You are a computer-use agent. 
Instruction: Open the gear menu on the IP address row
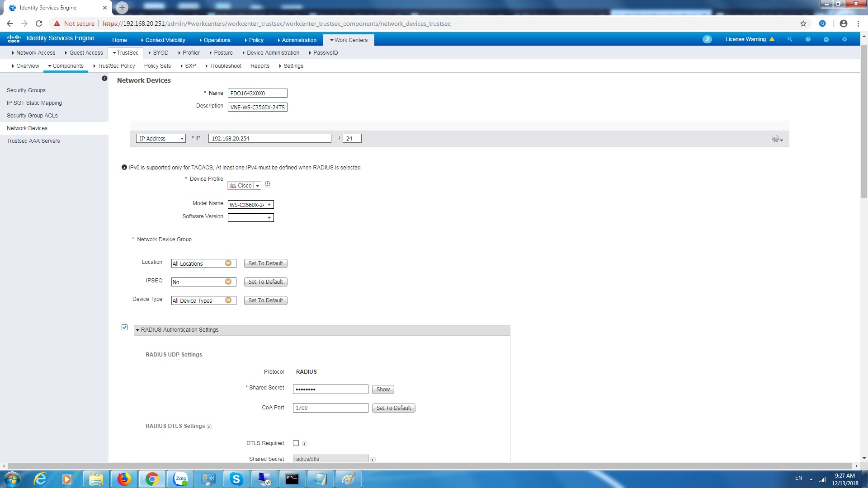pyautogui.click(x=777, y=139)
